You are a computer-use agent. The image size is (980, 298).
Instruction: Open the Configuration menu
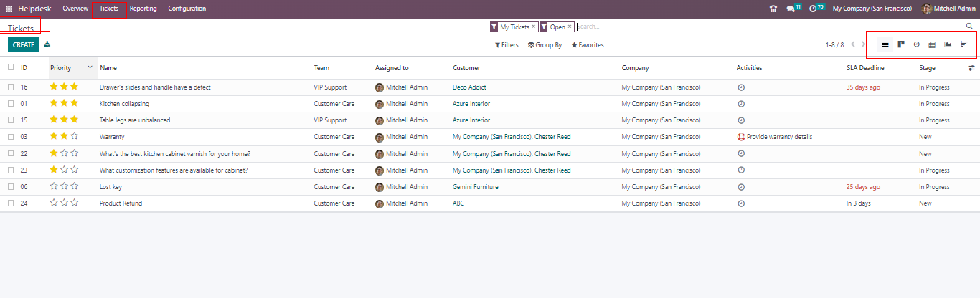tap(187, 9)
